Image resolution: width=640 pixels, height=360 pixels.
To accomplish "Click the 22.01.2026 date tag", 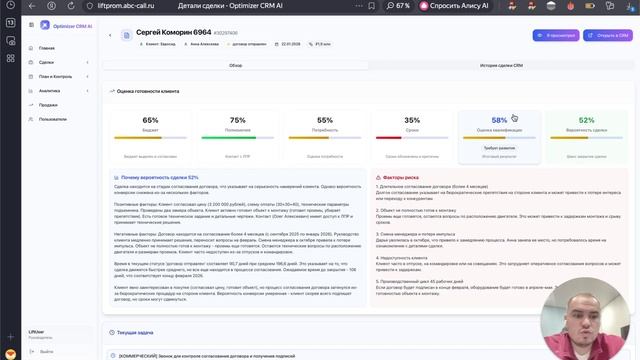I will [x=288, y=44].
